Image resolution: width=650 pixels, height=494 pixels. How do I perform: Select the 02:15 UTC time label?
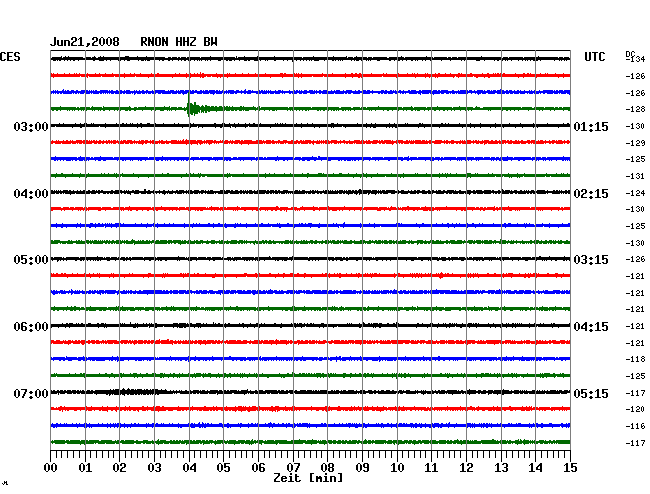pyautogui.click(x=591, y=194)
